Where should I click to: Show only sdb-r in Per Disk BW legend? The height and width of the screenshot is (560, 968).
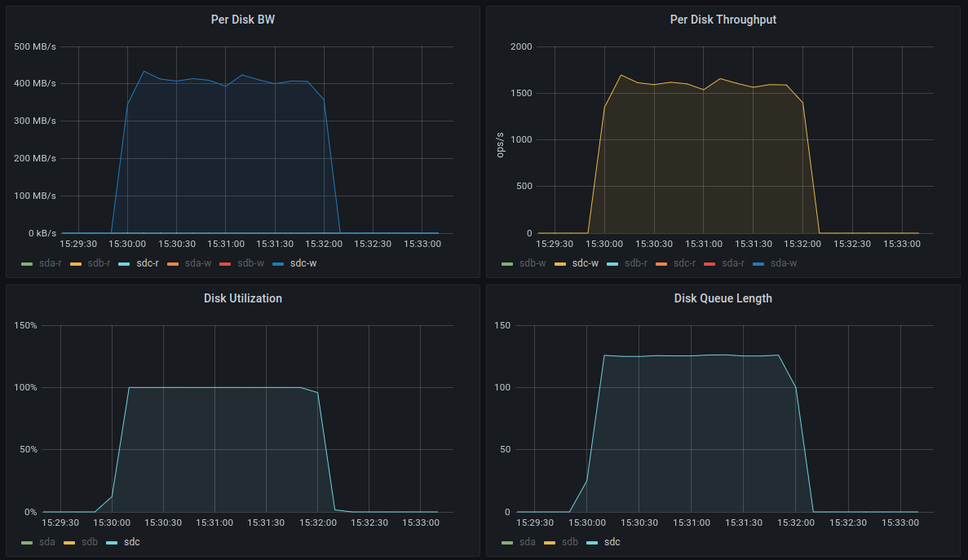98,263
